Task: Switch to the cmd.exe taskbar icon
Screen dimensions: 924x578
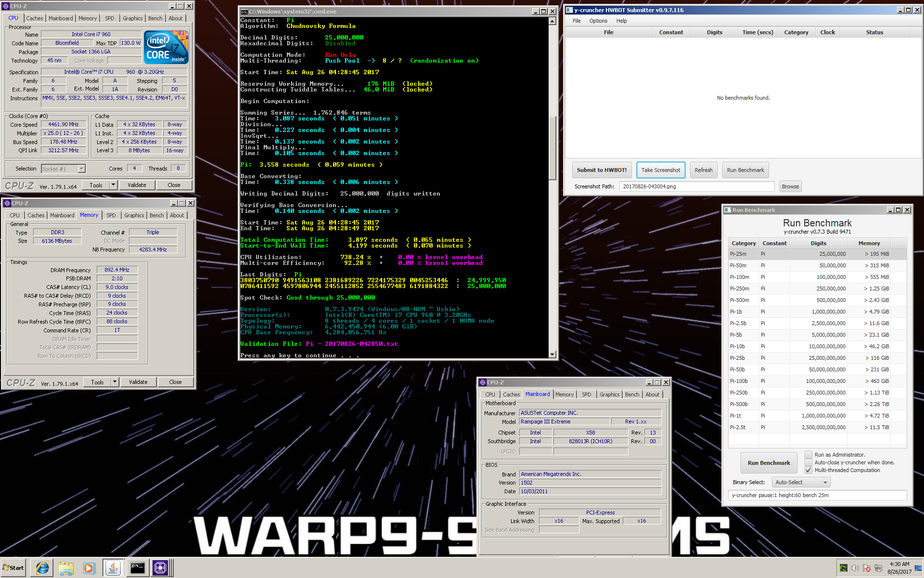Action: coord(137,568)
